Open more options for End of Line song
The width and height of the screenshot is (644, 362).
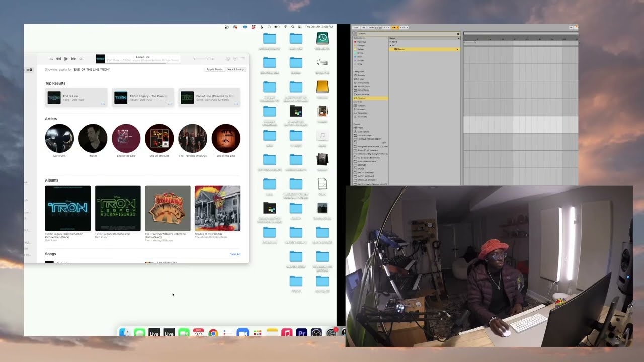point(103,104)
